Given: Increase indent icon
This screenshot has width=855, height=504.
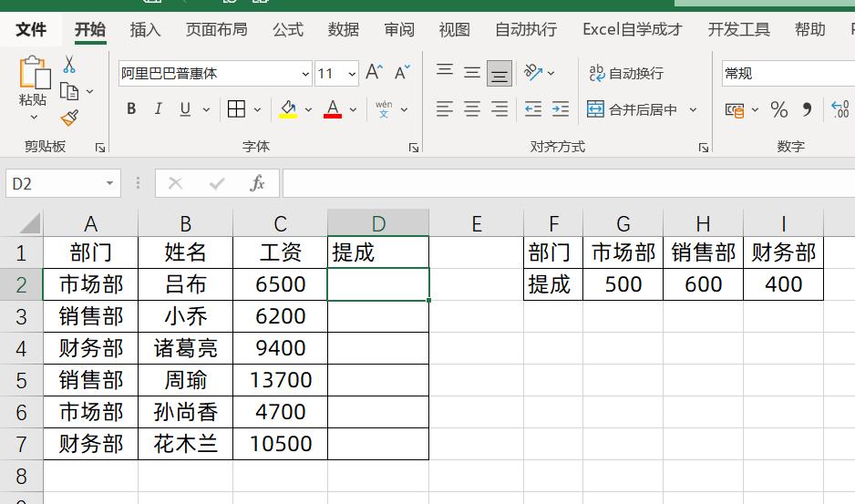Looking at the screenshot, I should click(x=561, y=109).
